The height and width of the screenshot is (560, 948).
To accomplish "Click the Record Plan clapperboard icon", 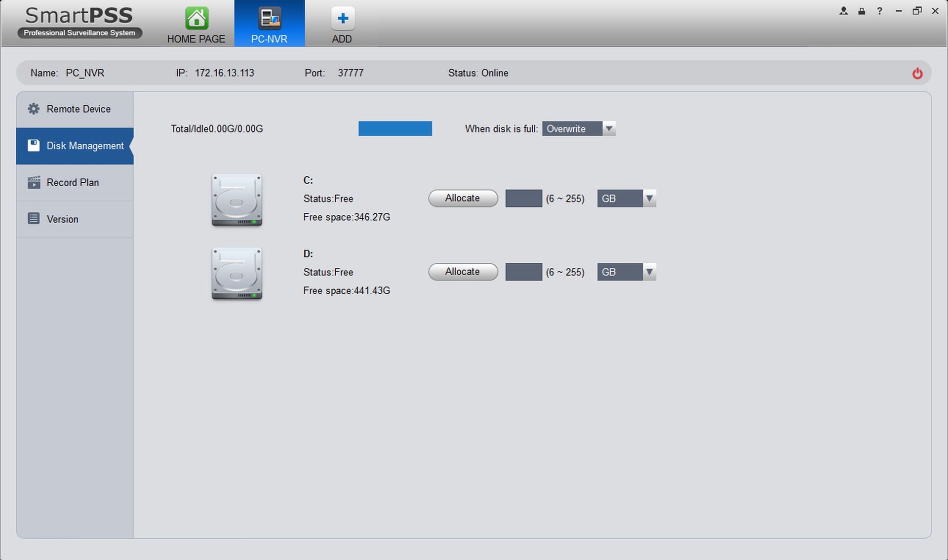I will coord(34,182).
